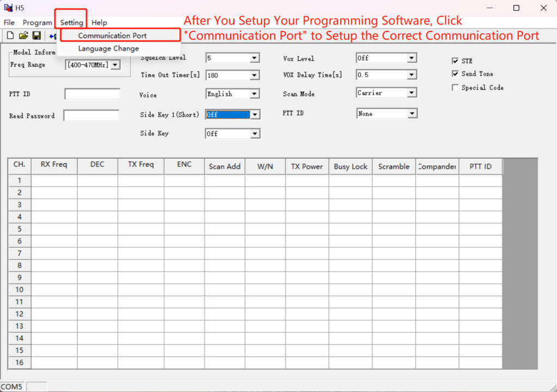Click RX Freq cell of channel 1
557x392 pixels.
[x=54, y=181]
